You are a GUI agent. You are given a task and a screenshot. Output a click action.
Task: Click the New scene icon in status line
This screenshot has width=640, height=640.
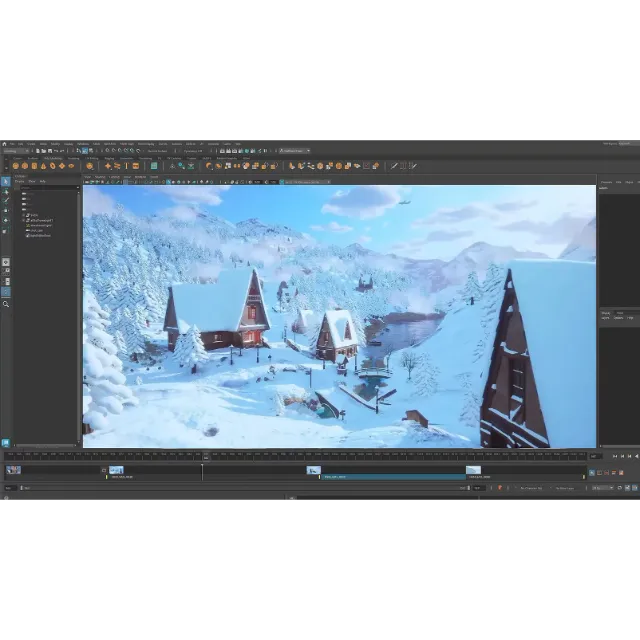tap(37, 151)
